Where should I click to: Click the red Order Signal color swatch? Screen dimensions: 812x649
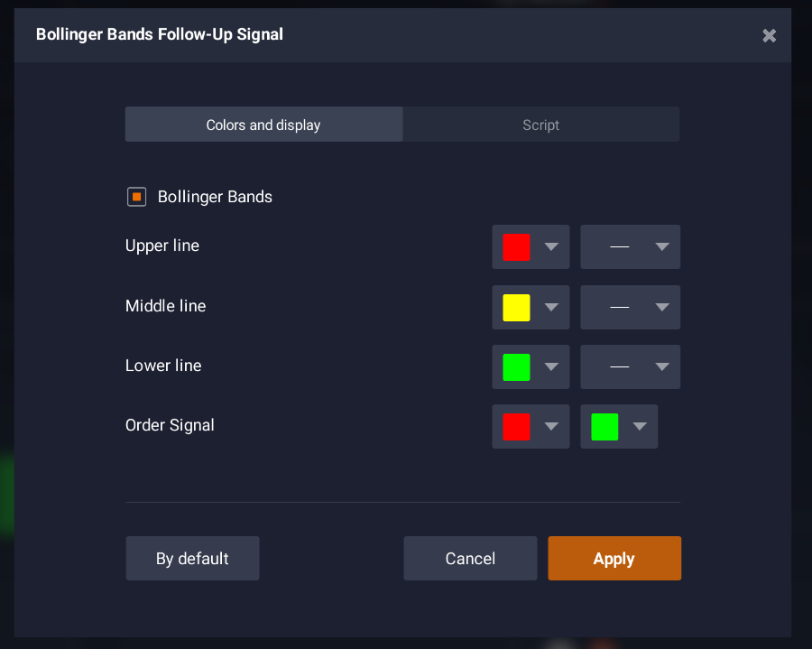click(516, 426)
